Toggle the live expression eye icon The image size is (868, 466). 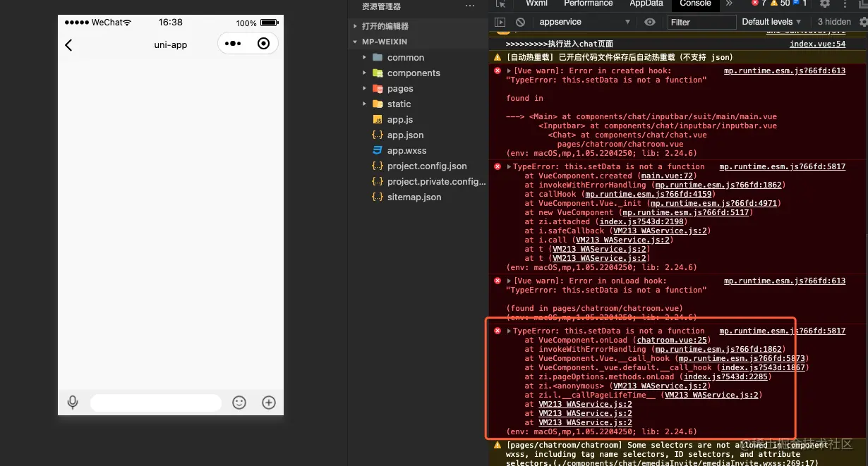649,23
